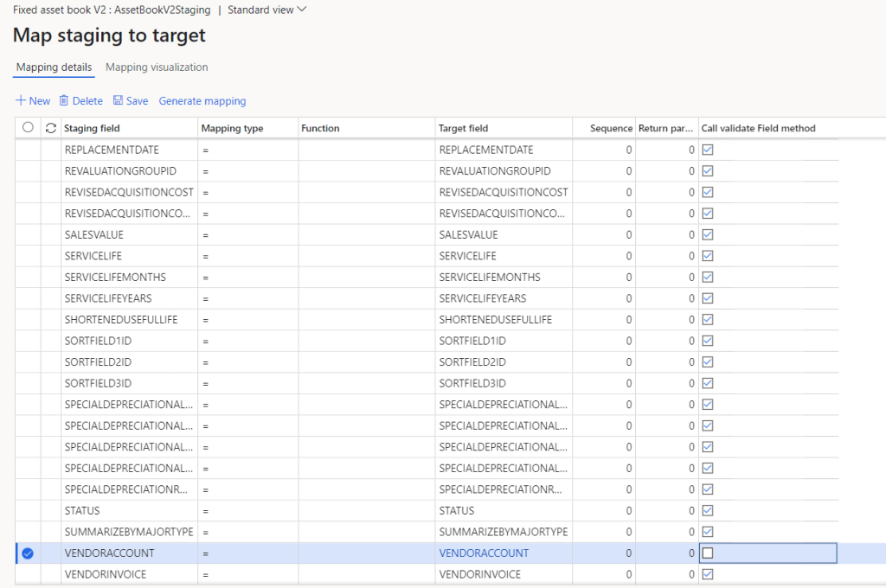Click the selected row checkmark for VENDORACCOUNT
The image size is (886, 588).
pyautogui.click(x=28, y=553)
